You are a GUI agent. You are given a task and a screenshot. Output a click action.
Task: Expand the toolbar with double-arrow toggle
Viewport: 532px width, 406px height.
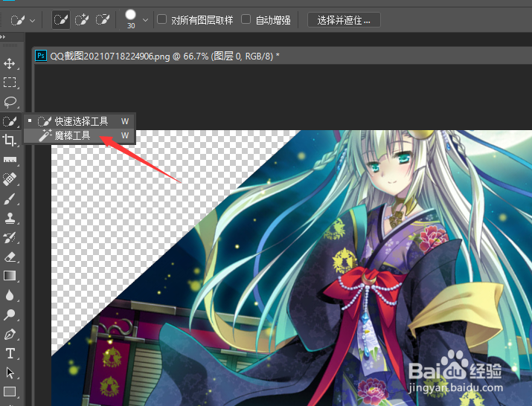[x=3, y=36]
